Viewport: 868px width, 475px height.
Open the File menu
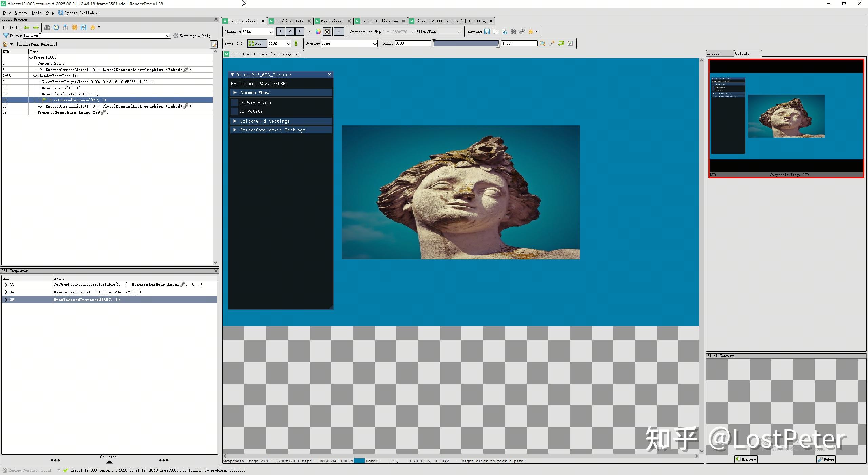pyautogui.click(x=7, y=13)
